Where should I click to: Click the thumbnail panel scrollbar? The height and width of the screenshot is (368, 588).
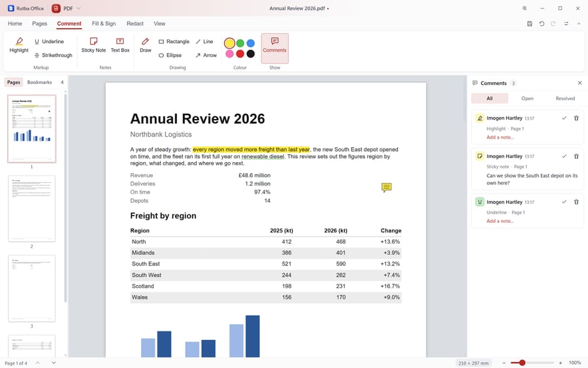pos(65,197)
